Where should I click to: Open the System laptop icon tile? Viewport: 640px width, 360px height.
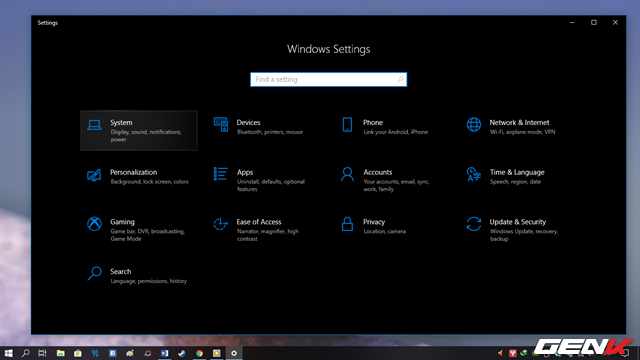pyautogui.click(x=94, y=125)
